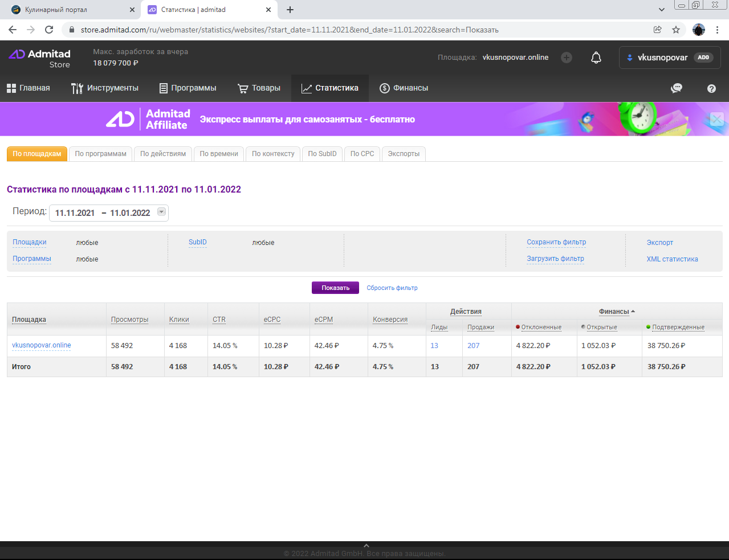
Task: Click the Admitad Store logo
Action: pyautogui.click(x=40, y=58)
